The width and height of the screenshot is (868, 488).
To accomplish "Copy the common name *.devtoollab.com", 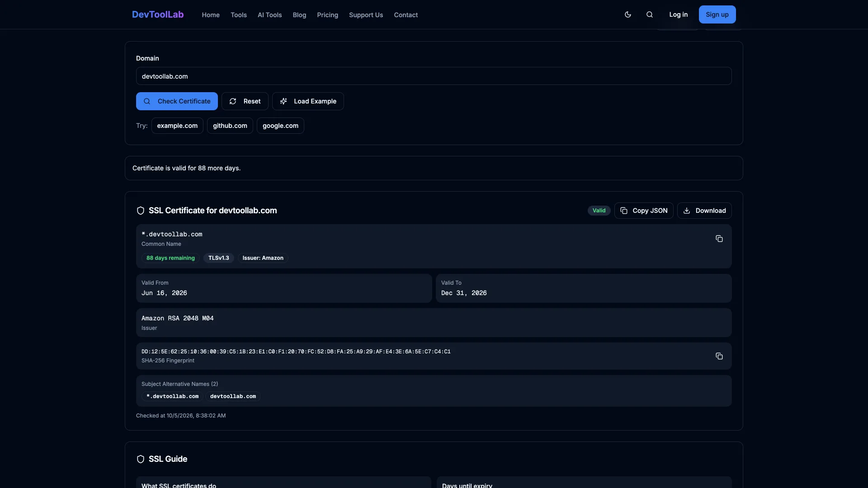I will coord(719,239).
